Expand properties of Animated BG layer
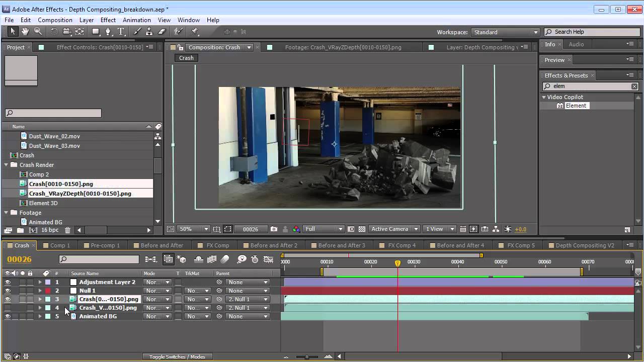Screen dimensions: 644x362 point(40,316)
